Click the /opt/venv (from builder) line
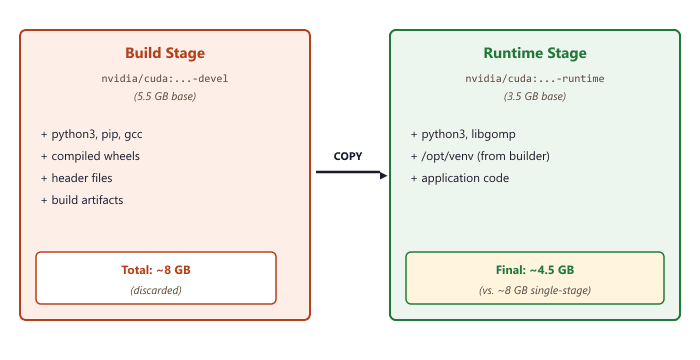Viewport: 700px width, 360px height. point(480,156)
